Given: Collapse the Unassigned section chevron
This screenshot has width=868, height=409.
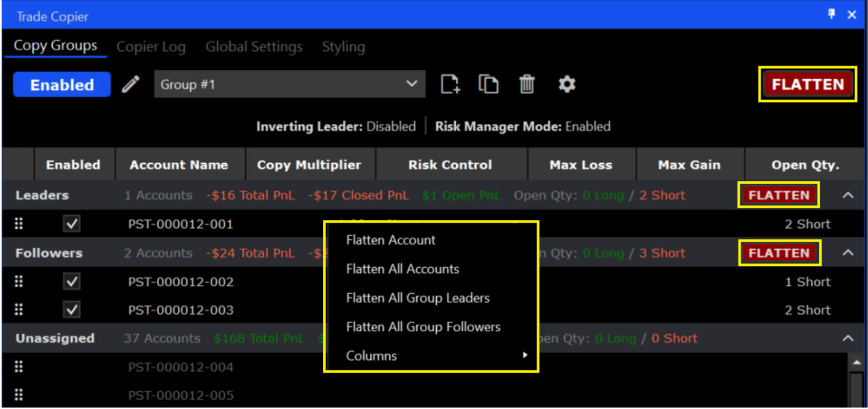Looking at the screenshot, I should (x=848, y=338).
